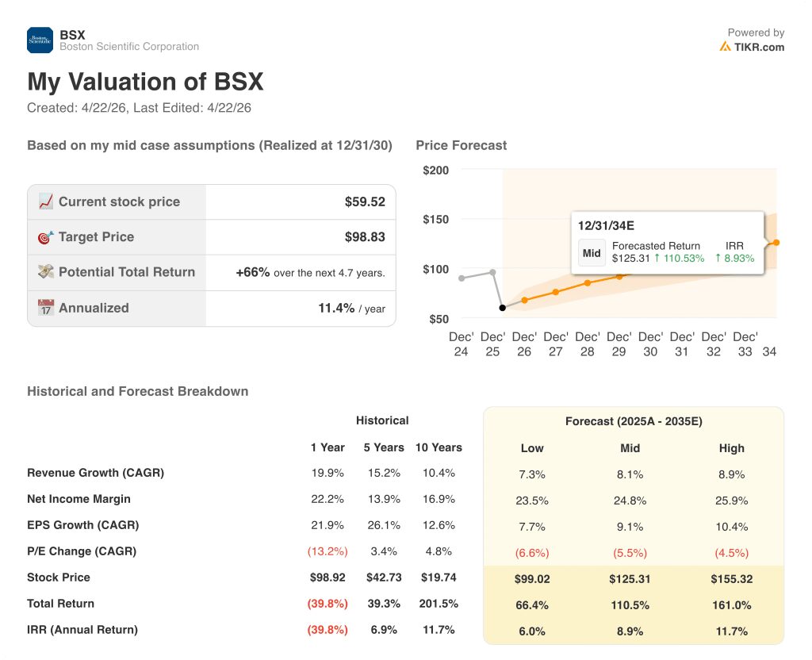Click the $59.52 current stock price value
The height and width of the screenshot is (660, 812).
click(365, 201)
